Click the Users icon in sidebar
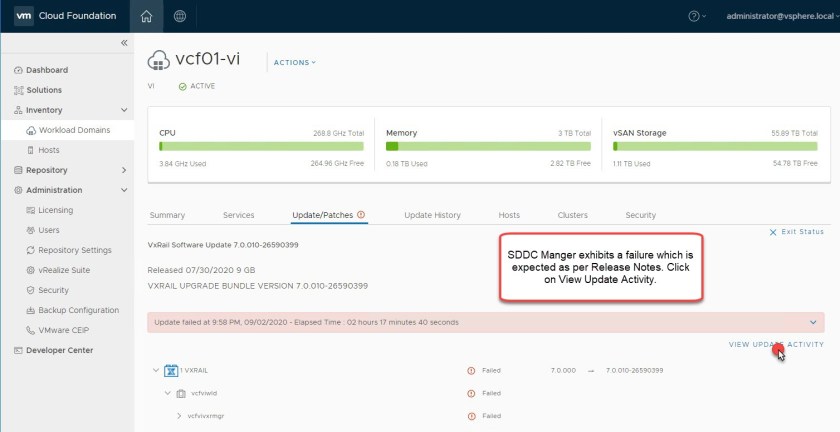This screenshot has height=432, width=840. pyautogui.click(x=31, y=230)
